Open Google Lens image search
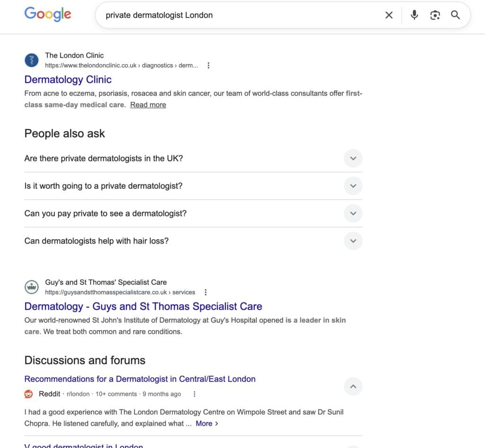This screenshot has height=448, width=485. point(435,15)
